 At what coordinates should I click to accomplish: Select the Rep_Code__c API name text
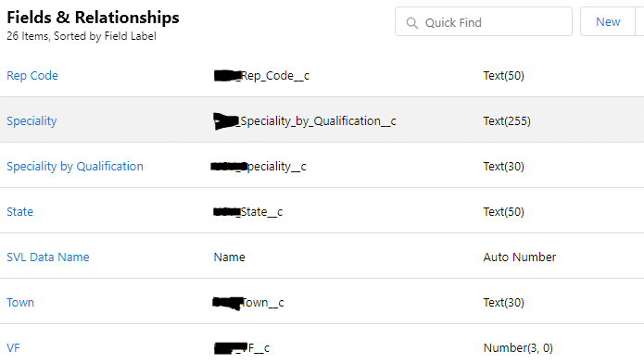pos(261,76)
